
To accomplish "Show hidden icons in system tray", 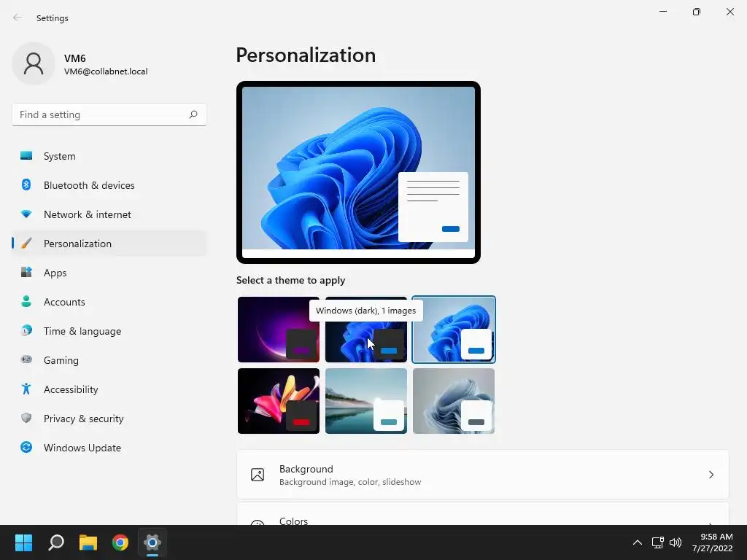I will [x=637, y=542].
